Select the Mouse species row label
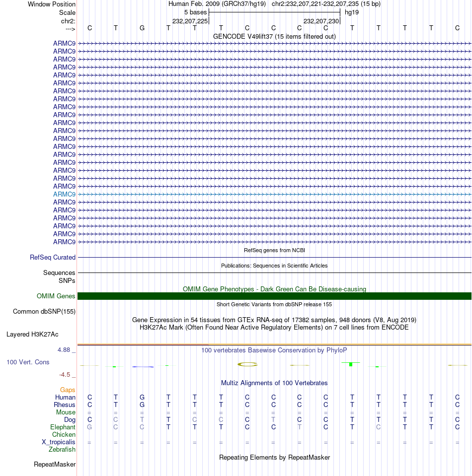The image size is (472, 476). [x=66, y=412]
